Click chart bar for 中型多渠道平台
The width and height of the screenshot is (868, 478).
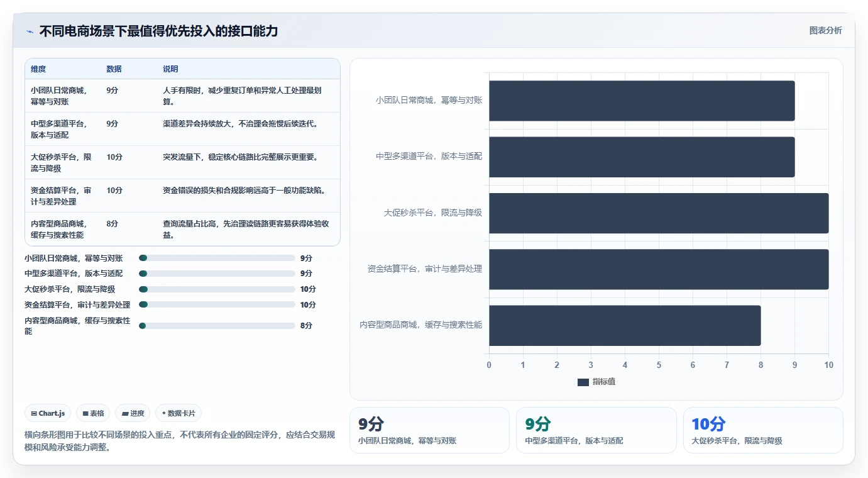point(642,157)
